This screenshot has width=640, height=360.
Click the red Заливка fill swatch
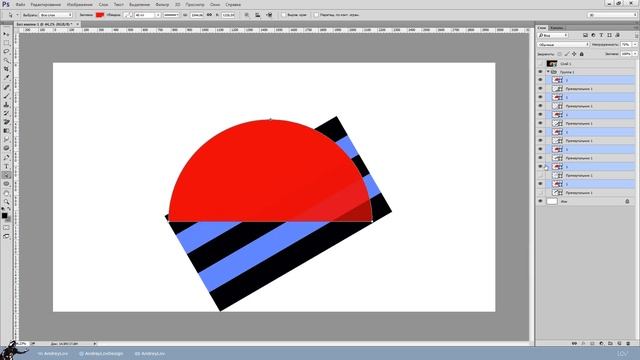pos(100,15)
